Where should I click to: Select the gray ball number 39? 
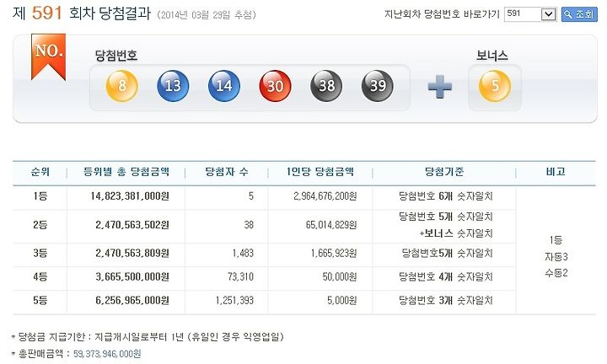(378, 86)
